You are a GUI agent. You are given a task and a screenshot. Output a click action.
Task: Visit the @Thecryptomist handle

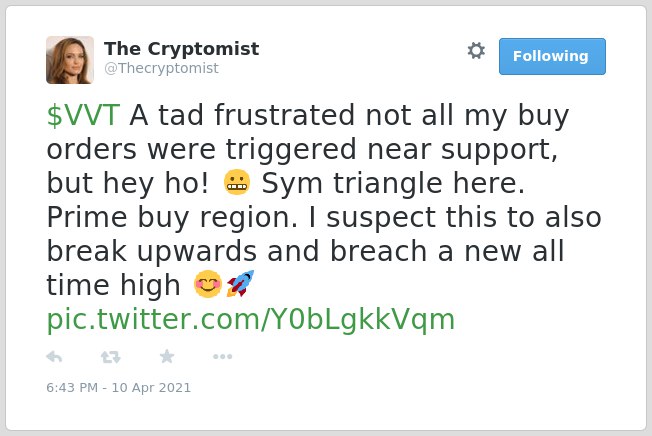click(161, 68)
